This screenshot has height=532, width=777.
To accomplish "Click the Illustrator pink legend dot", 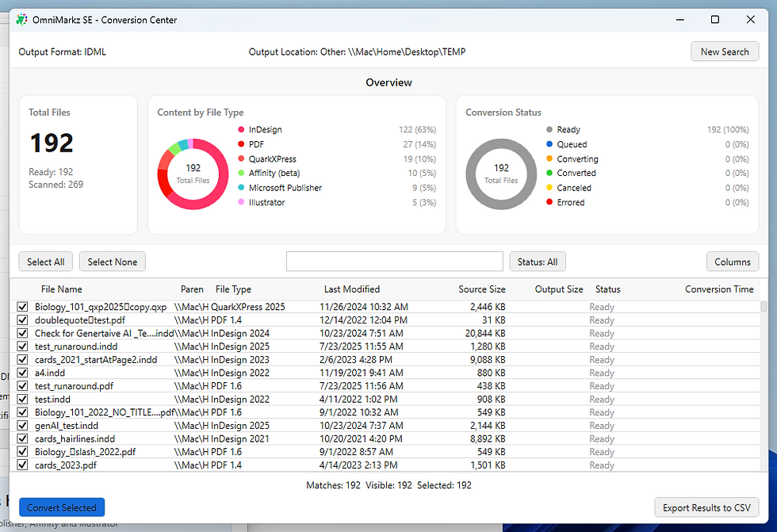I will pos(241,201).
